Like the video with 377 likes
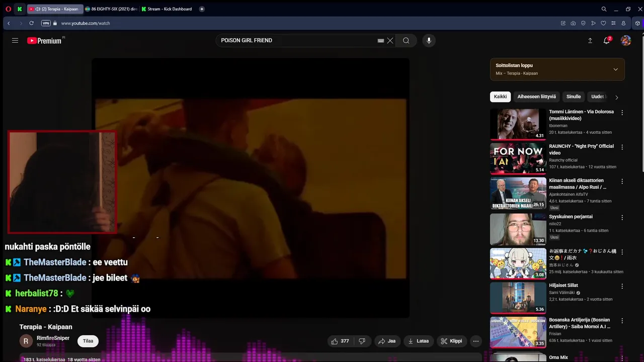644x362 pixels. [x=340, y=341]
